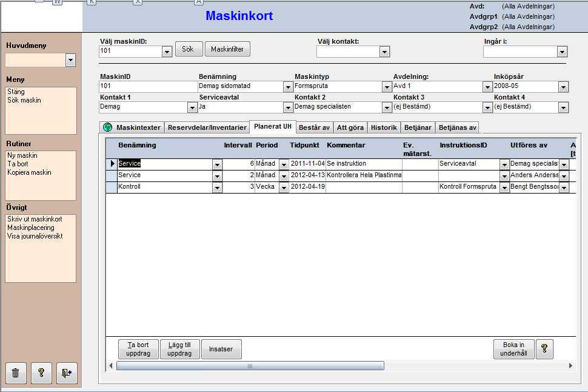Click Ny maskin under Rutiner
The height and width of the screenshot is (392, 588).
click(x=22, y=155)
